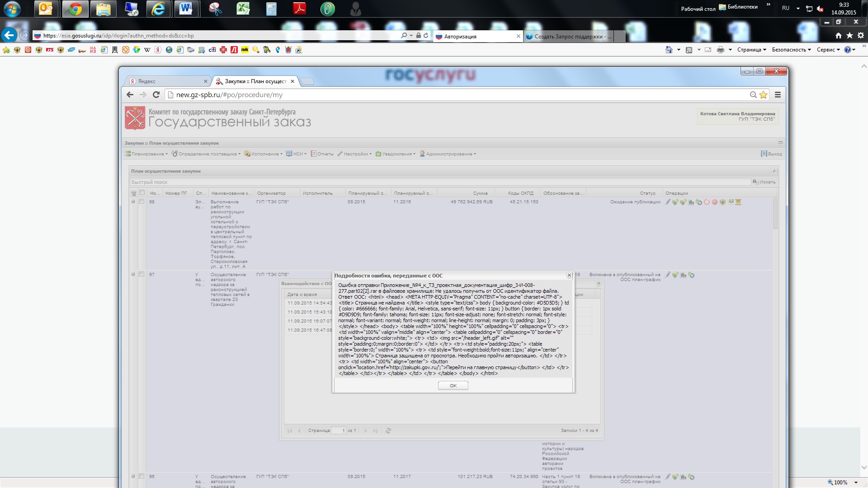This screenshot has width=868, height=488.
Task: Open Отчеты menu item
Action: pyautogui.click(x=322, y=154)
